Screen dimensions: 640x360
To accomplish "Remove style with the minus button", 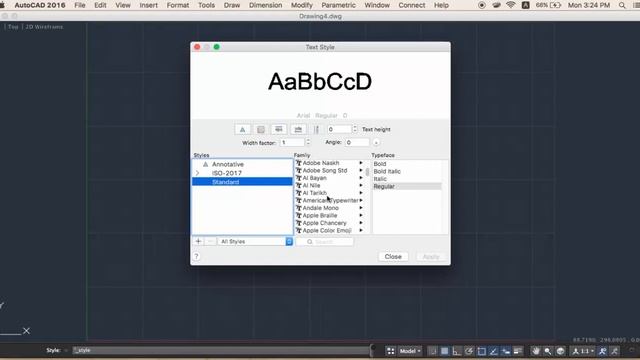I will coord(210,241).
